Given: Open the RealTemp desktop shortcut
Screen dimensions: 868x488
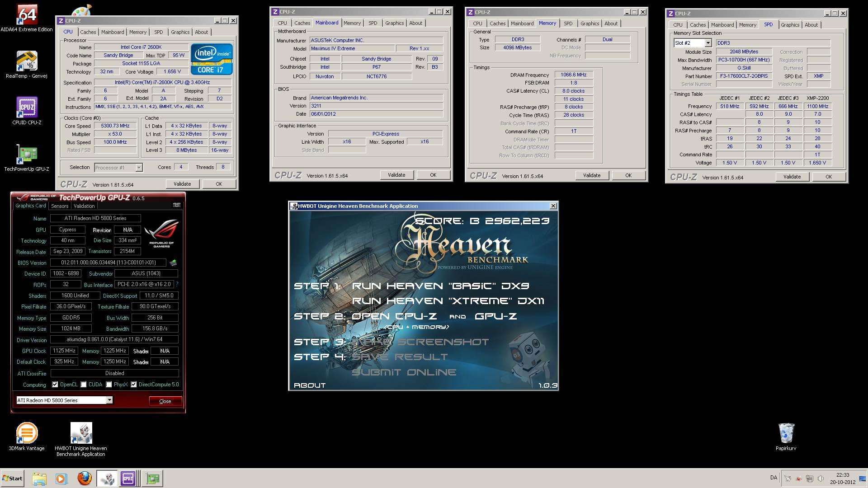Looking at the screenshot, I should tap(27, 64).
